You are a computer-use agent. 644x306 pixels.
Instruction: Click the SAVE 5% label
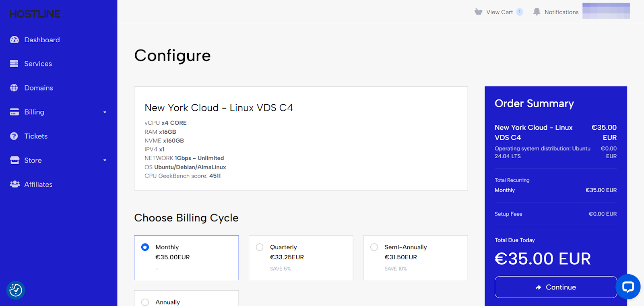[x=280, y=269]
